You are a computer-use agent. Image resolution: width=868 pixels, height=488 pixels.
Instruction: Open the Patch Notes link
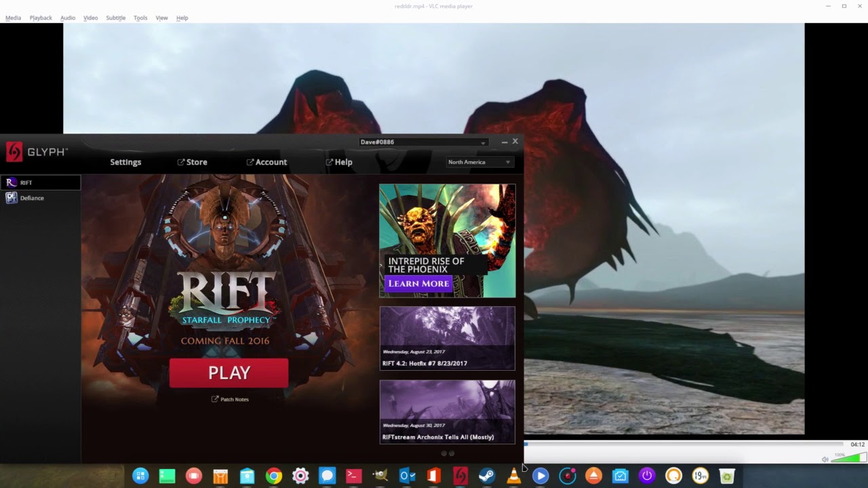pos(230,399)
